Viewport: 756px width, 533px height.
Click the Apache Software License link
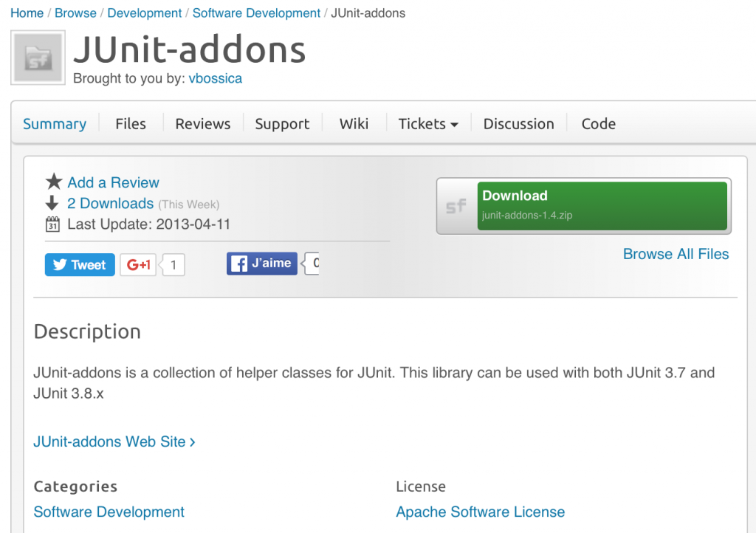point(481,512)
